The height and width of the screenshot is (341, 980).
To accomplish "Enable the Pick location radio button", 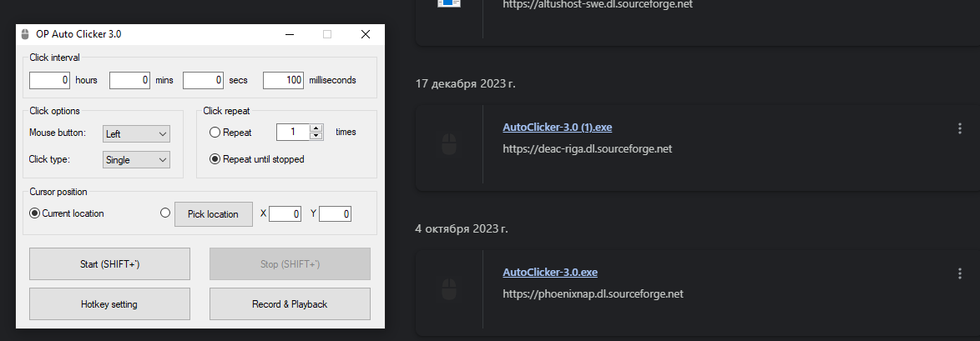I will [165, 213].
